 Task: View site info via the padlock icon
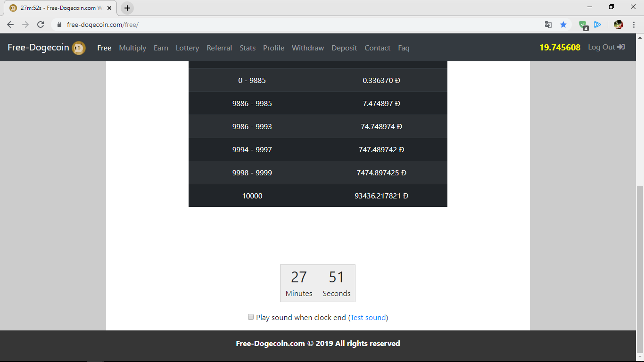(x=59, y=25)
